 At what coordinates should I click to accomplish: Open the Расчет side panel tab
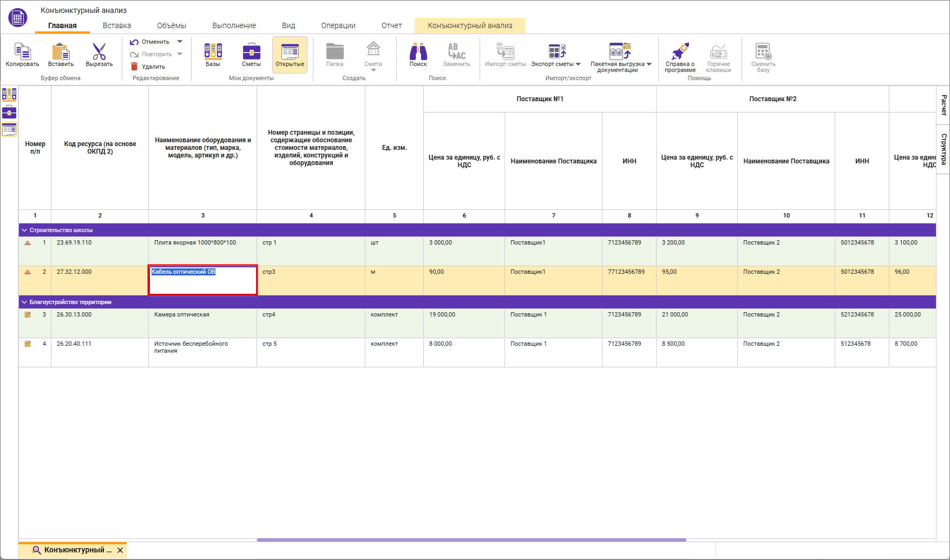tap(944, 105)
